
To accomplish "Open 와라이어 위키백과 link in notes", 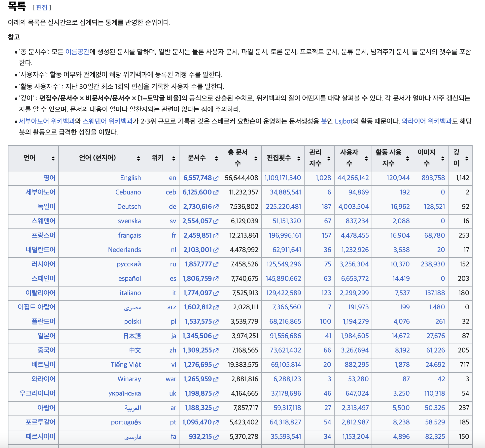I will coord(426,121).
